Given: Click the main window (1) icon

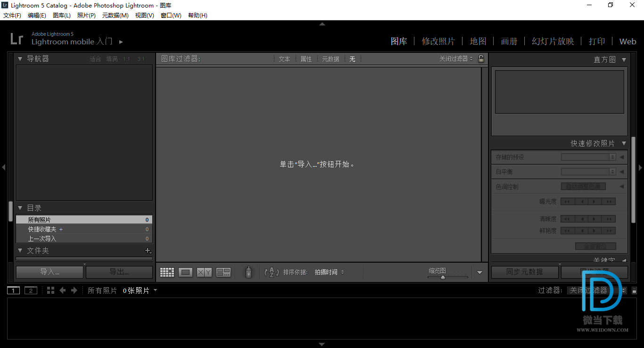Looking at the screenshot, I should click(x=13, y=290).
